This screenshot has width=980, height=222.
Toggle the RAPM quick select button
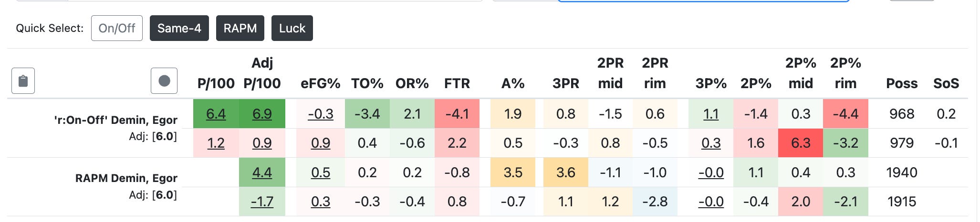pyautogui.click(x=240, y=28)
